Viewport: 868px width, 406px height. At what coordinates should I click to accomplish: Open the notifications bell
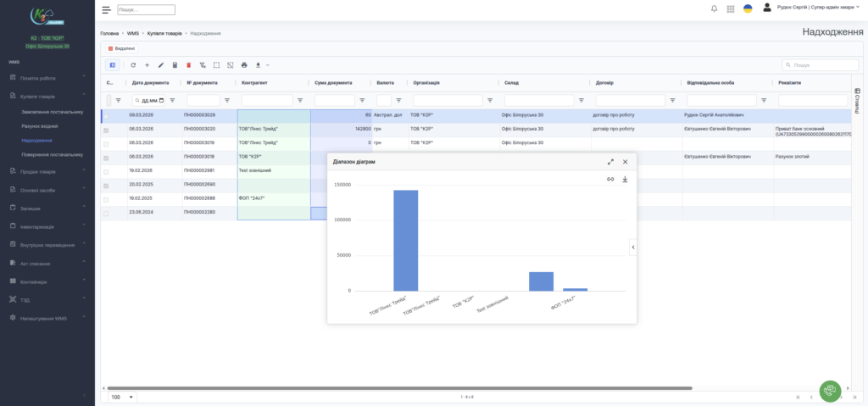(x=714, y=9)
